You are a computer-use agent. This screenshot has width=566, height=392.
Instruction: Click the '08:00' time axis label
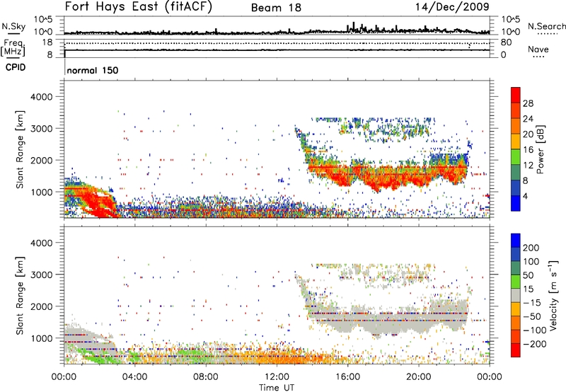click(x=206, y=377)
